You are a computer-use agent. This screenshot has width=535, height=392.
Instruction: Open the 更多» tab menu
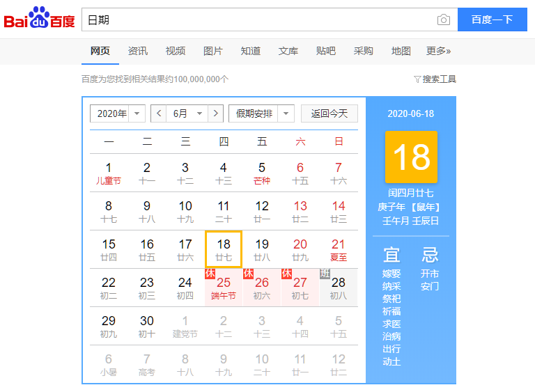(x=438, y=51)
